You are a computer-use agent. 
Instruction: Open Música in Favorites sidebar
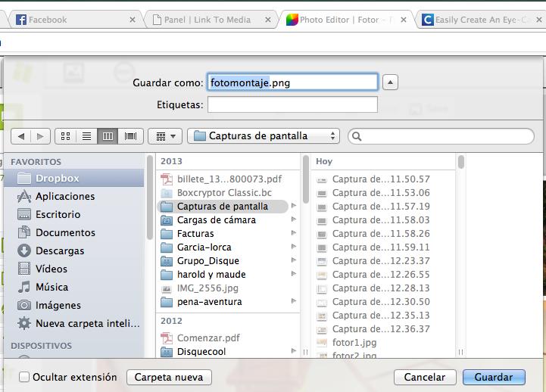(51, 287)
